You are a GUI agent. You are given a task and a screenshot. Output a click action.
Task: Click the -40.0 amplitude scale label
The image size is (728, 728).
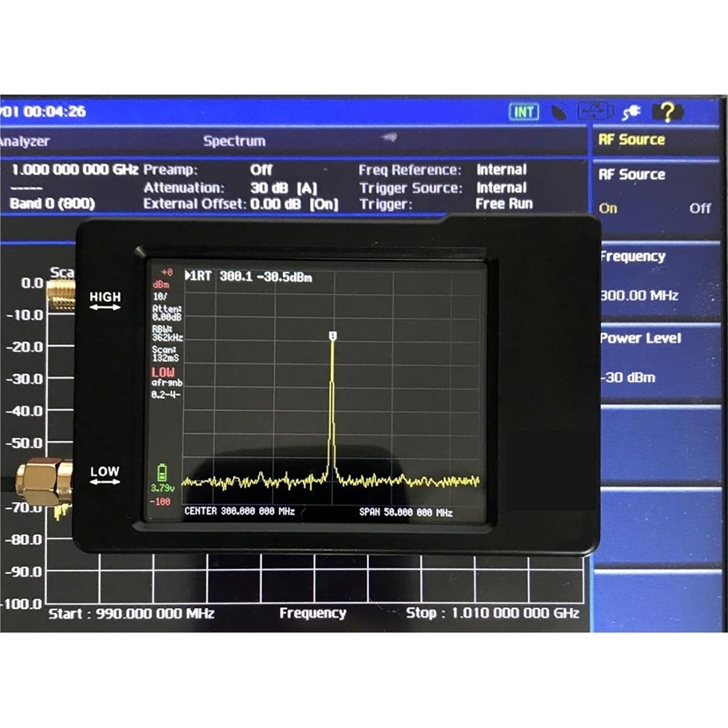pyautogui.click(x=24, y=411)
